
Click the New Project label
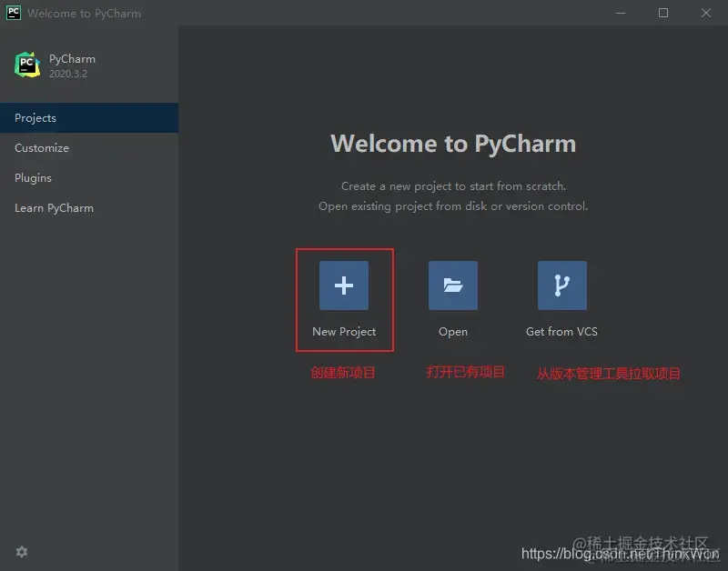pos(344,331)
